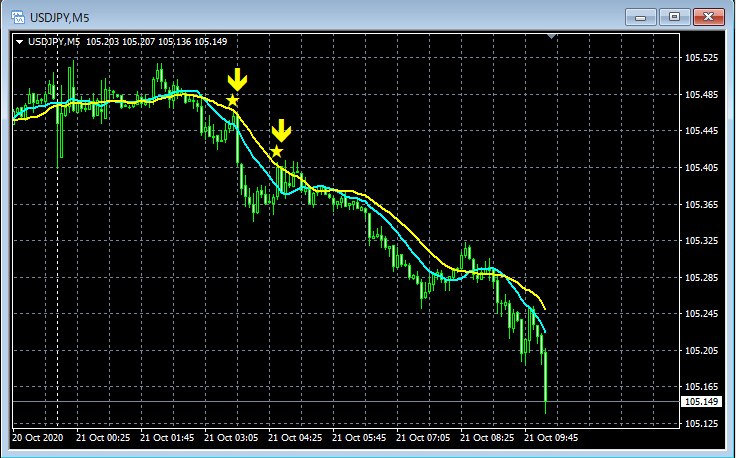Click the 105.205 price scale value
The width and height of the screenshot is (737, 458).
(x=701, y=351)
